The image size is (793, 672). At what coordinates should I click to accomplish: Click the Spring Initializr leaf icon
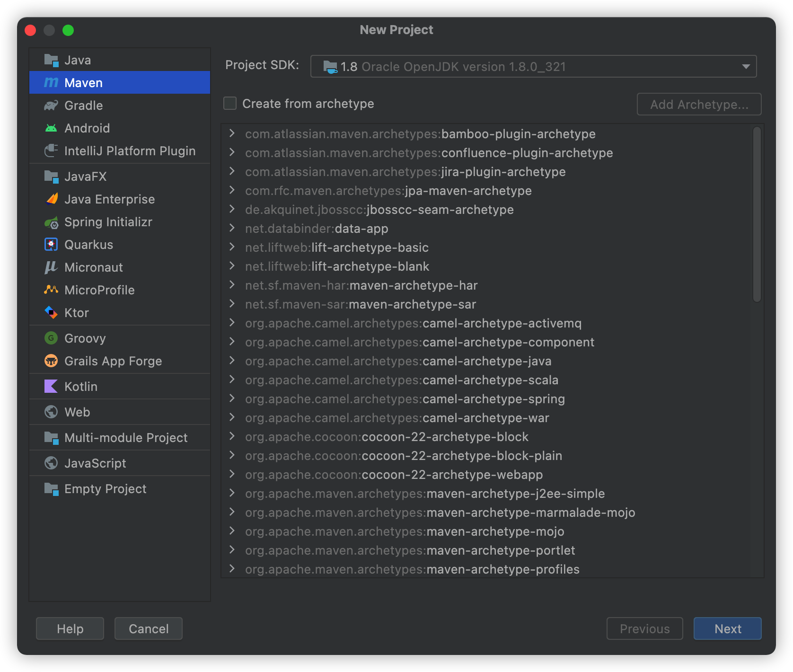[52, 221]
